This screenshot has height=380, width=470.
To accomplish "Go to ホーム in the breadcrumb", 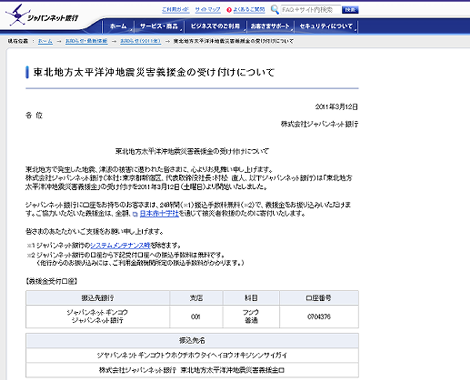I will click(x=45, y=41).
